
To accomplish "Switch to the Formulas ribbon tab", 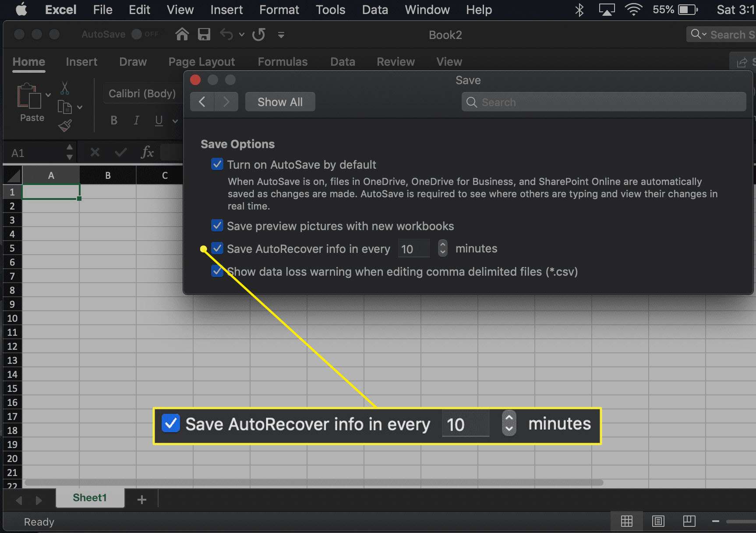I will [x=283, y=62].
